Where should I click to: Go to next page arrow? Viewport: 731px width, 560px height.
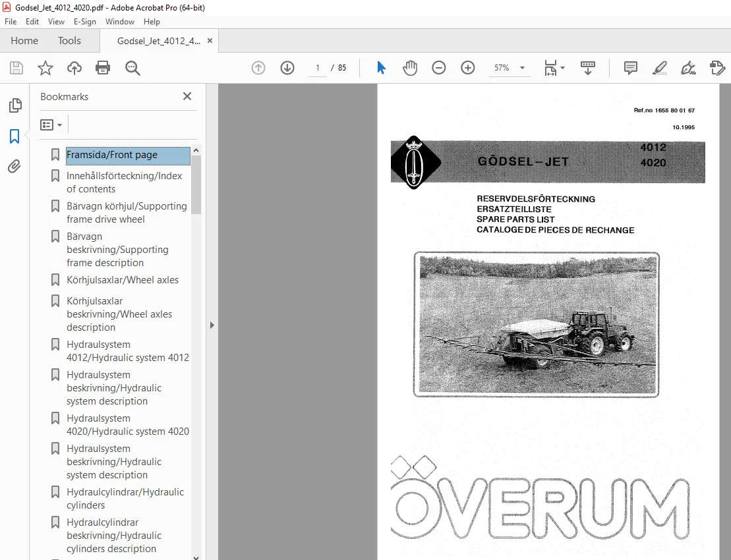287,68
